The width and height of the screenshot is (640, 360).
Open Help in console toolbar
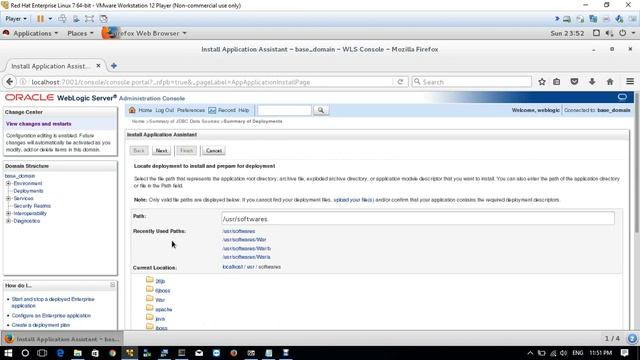[x=244, y=110]
